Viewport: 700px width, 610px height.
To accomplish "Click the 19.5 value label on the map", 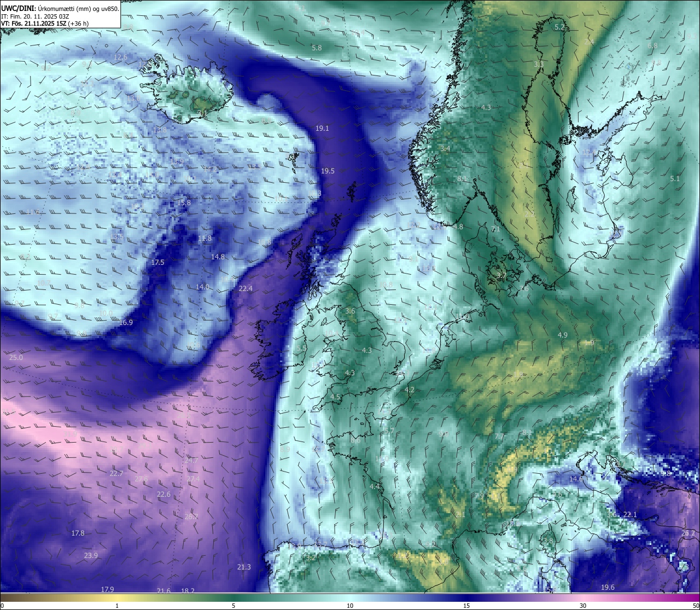I will [x=328, y=171].
